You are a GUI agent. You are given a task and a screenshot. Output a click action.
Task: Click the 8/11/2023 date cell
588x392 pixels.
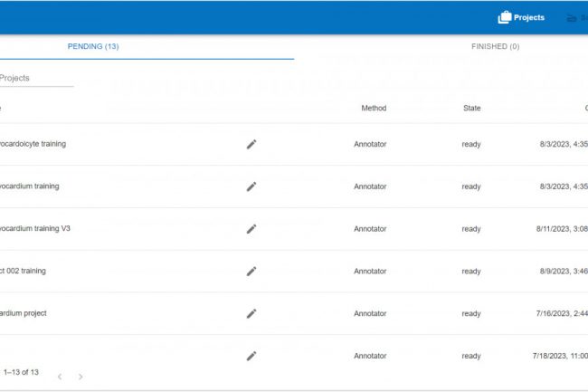[561, 229]
